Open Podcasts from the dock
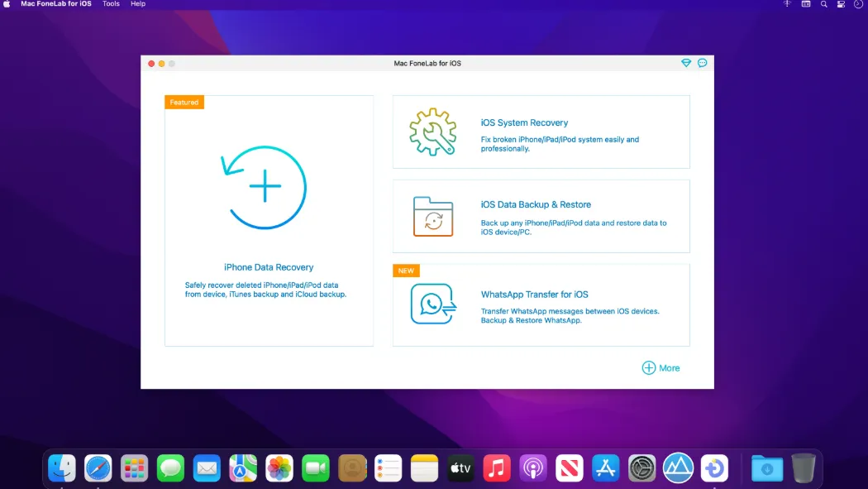The image size is (868, 489). [533, 468]
